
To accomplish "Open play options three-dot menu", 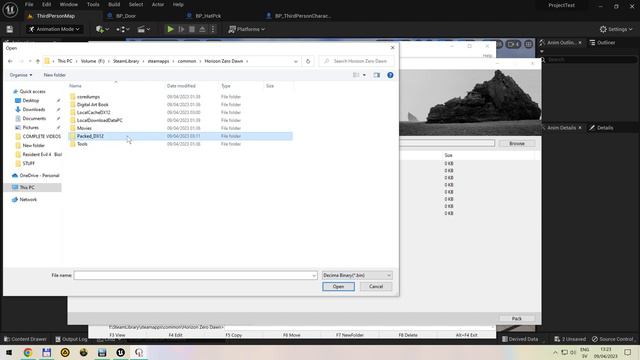I will click(x=213, y=29).
